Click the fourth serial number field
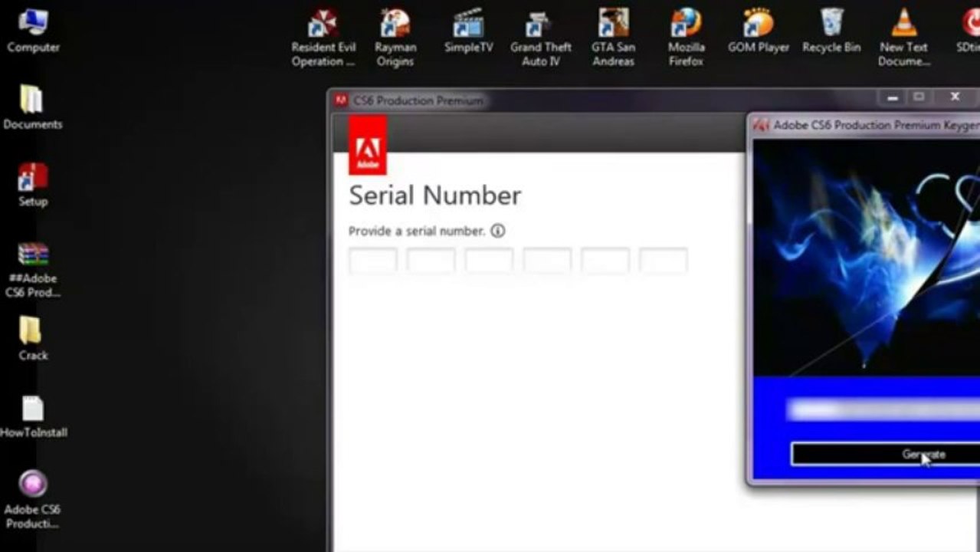The height and width of the screenshot is (552, 980). pos(547,261)
